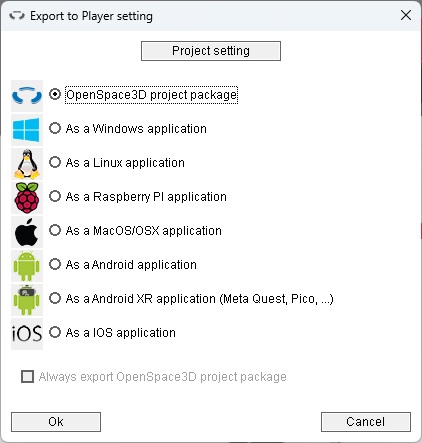Click the Apple logo icon
422x443 pixels.
(x=27, y=232)
